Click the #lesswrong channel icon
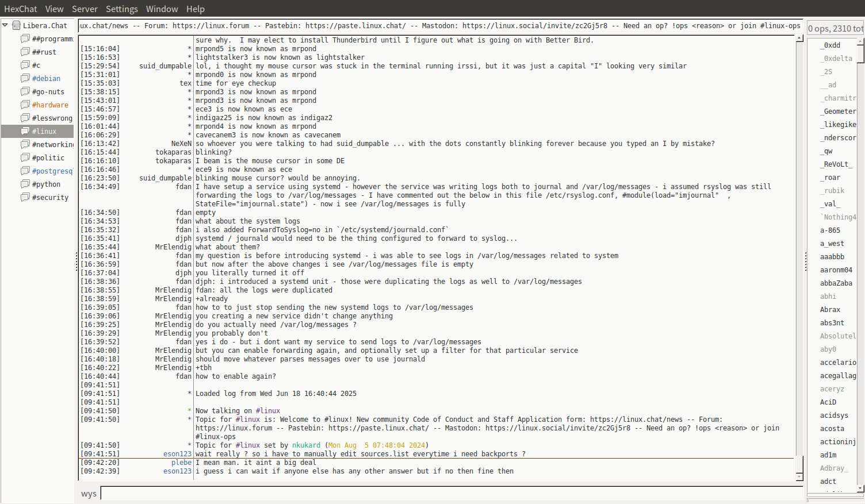The width and height of the screenshot is (865, 504). (x=25, y=118)
